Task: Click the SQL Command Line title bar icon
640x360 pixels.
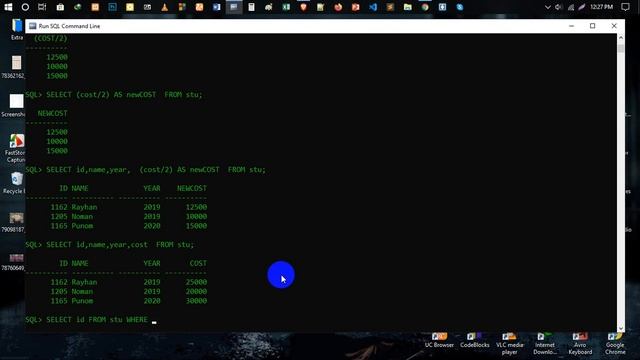Action: click(x=33, y=26)
